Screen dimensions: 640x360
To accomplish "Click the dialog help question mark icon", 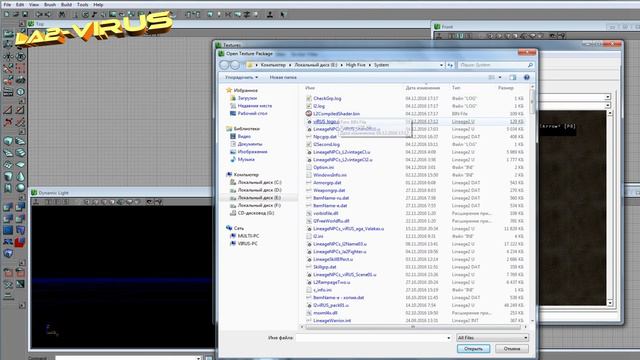I will 527,77.
